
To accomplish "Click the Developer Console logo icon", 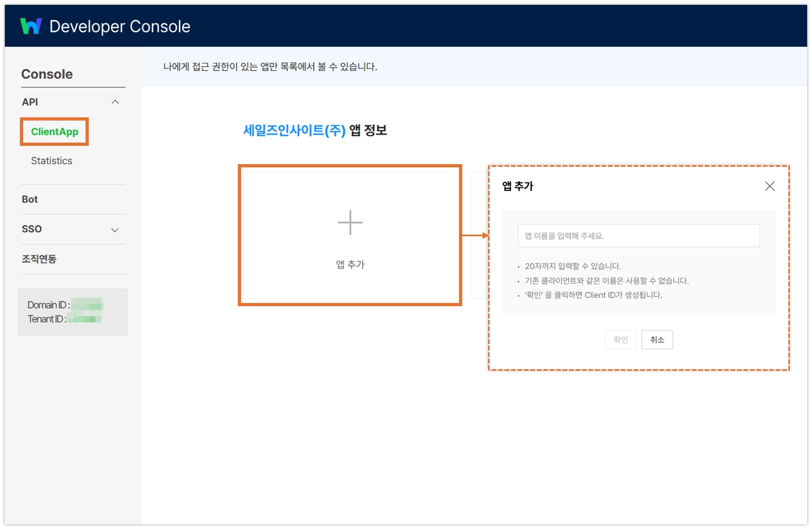I will click(x=31, y=26).
